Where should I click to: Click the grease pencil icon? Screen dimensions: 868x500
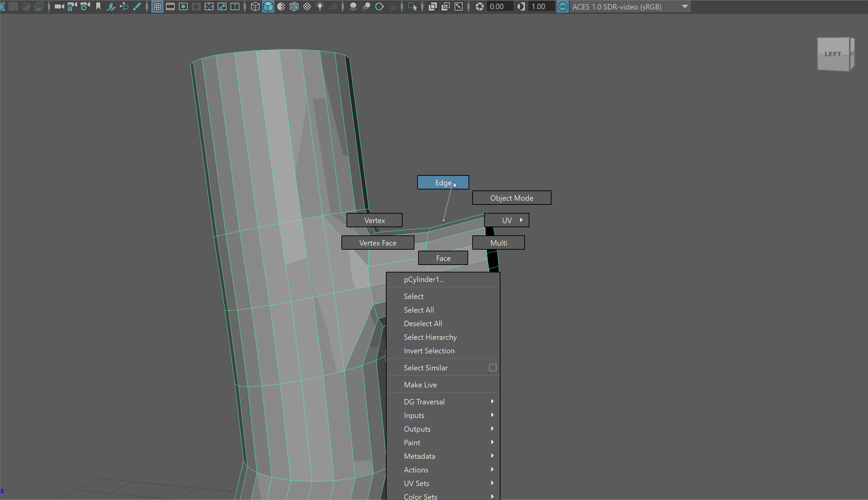point(137,6)
